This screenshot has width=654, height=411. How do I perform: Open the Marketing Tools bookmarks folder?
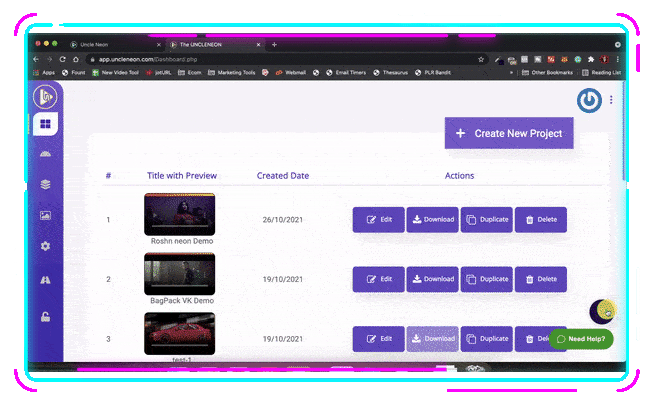point(231,73)
